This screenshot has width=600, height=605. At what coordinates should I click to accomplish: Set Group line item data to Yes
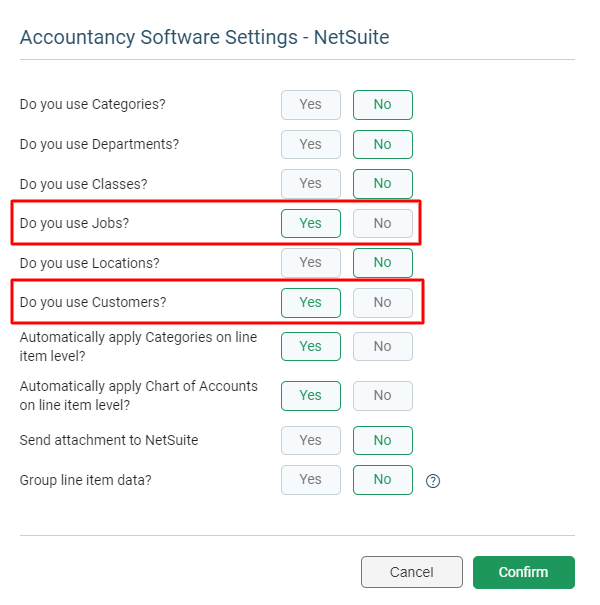pos(311,480)
